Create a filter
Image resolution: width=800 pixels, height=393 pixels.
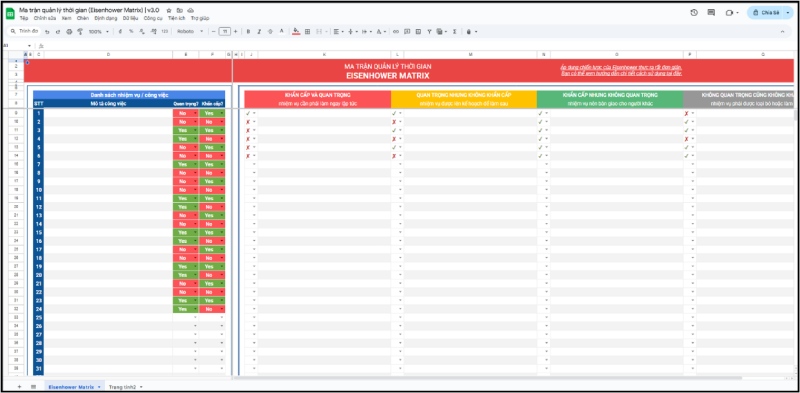430,32
